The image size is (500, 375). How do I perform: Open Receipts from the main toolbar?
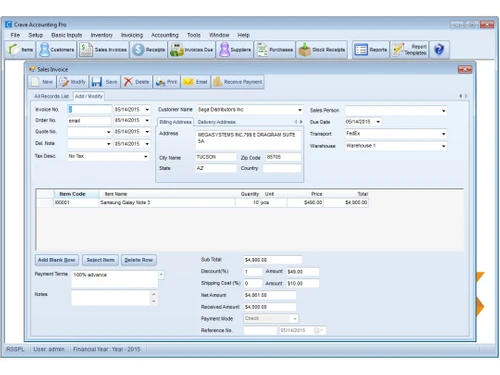coord(148,50)
